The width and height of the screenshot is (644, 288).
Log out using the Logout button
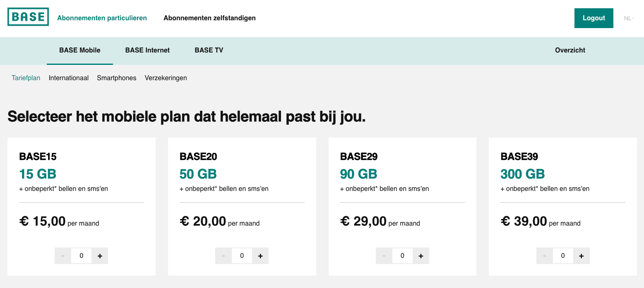(x=594, y=18)
